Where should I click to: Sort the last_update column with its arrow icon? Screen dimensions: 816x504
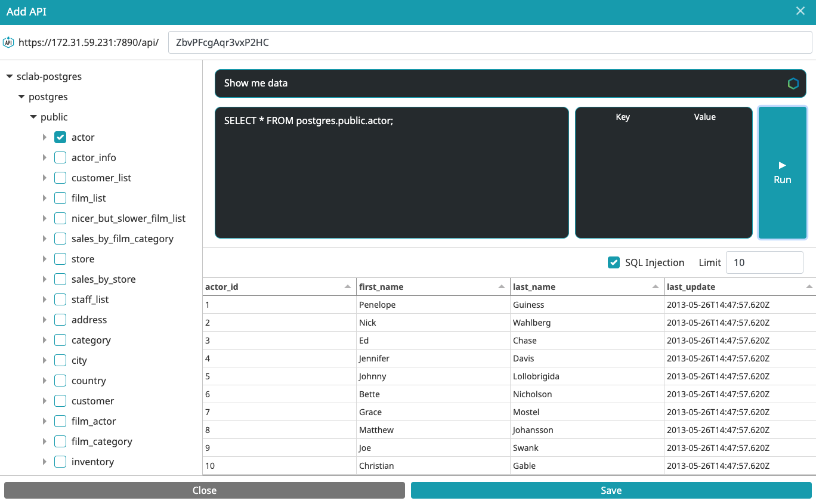click(x=809, y=287)
